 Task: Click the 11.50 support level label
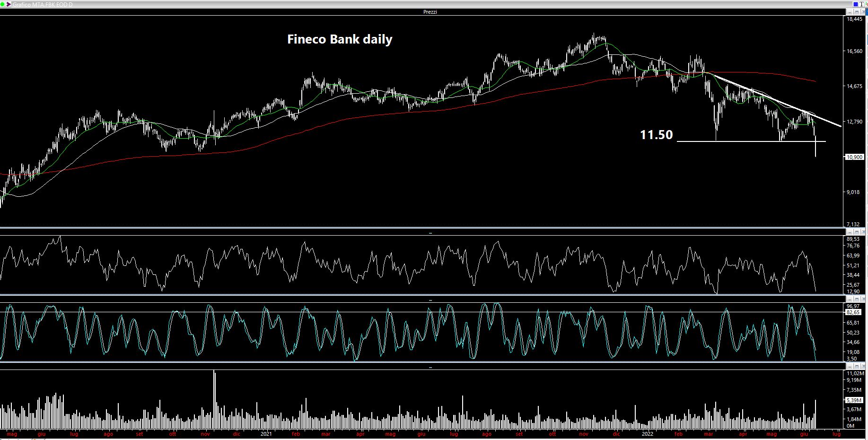tap(656, 135)
